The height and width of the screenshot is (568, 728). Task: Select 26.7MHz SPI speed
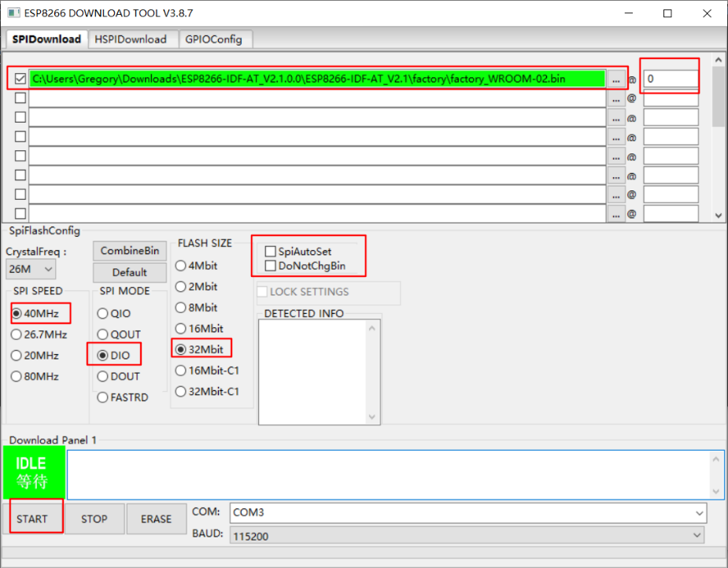click(x=39, y=334)
